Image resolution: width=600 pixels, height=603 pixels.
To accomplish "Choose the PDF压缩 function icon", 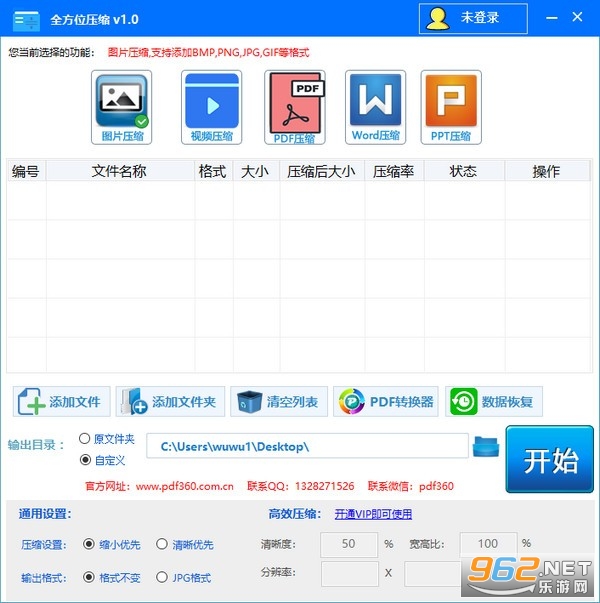I will 295,107.
